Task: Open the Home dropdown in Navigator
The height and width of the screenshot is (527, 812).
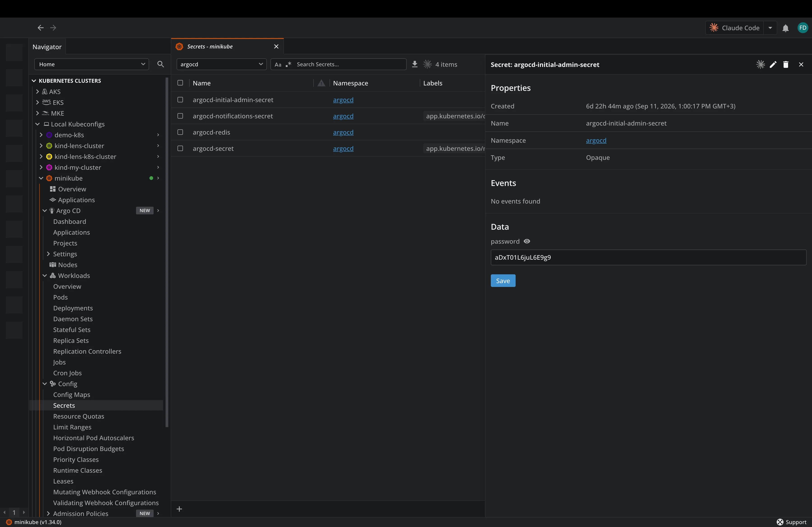Action: point(91,64)
